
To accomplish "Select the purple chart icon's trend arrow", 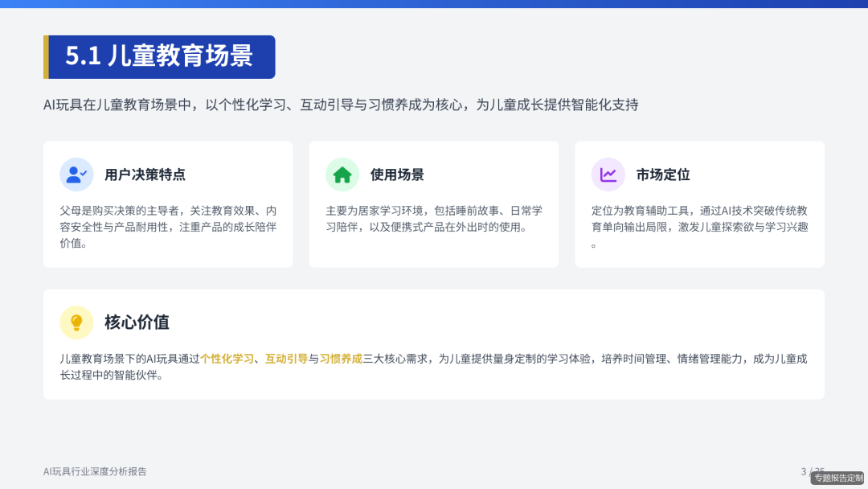I will [x=608, y=172].
